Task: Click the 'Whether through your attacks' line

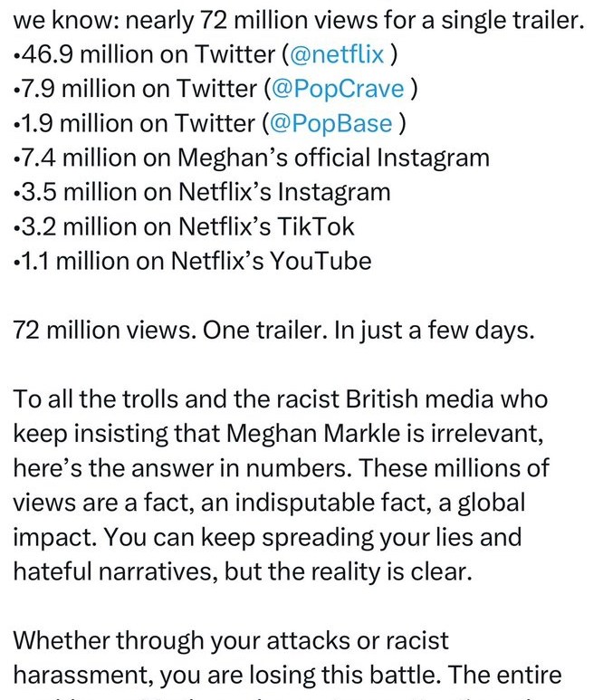Action: (231, 640)
